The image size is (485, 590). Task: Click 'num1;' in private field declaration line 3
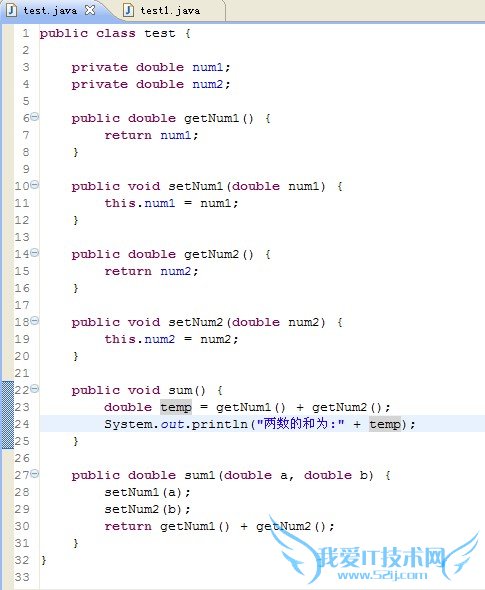point(211,67)
